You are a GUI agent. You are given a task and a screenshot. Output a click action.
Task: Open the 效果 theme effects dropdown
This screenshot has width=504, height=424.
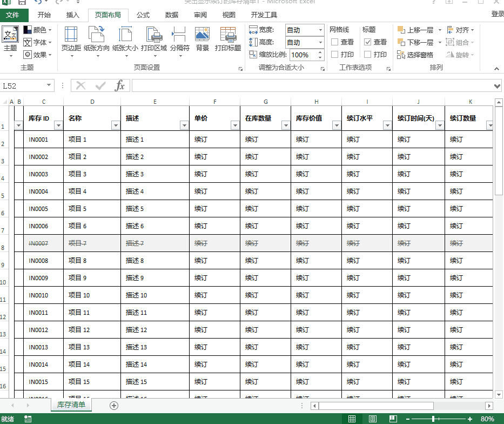point(38,55)
